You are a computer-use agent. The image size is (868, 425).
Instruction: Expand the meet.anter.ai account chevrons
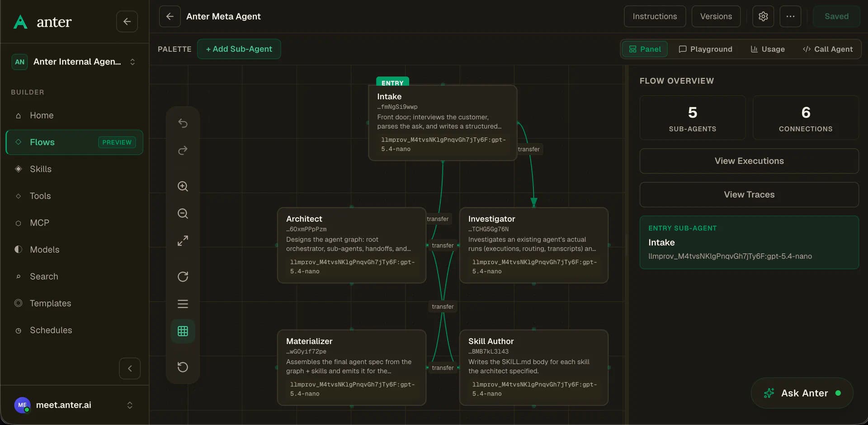point(130,405)
